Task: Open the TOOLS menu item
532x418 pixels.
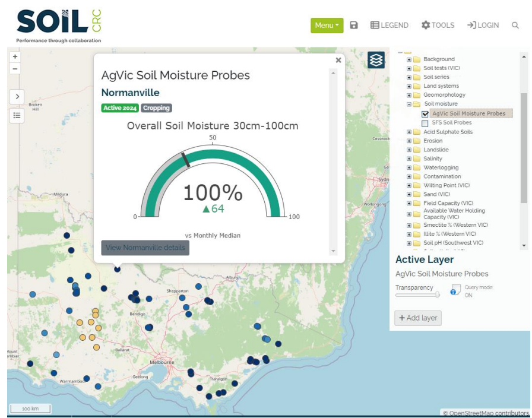Action: click(x=438, y=26)
